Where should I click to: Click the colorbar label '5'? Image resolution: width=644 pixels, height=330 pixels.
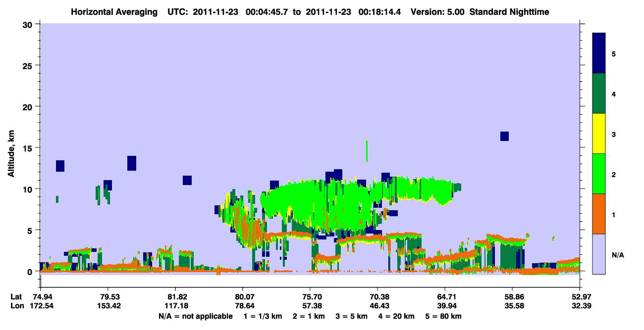point(614,53)
